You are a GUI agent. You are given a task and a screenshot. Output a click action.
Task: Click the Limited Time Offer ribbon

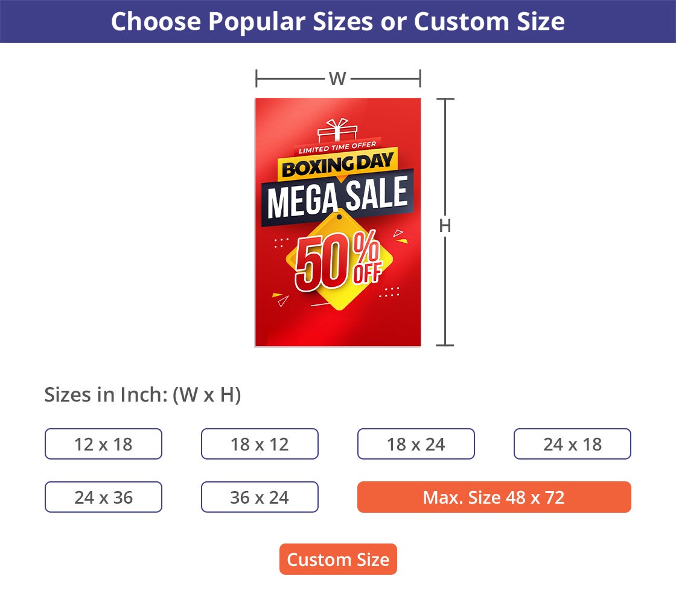(337, 147)
